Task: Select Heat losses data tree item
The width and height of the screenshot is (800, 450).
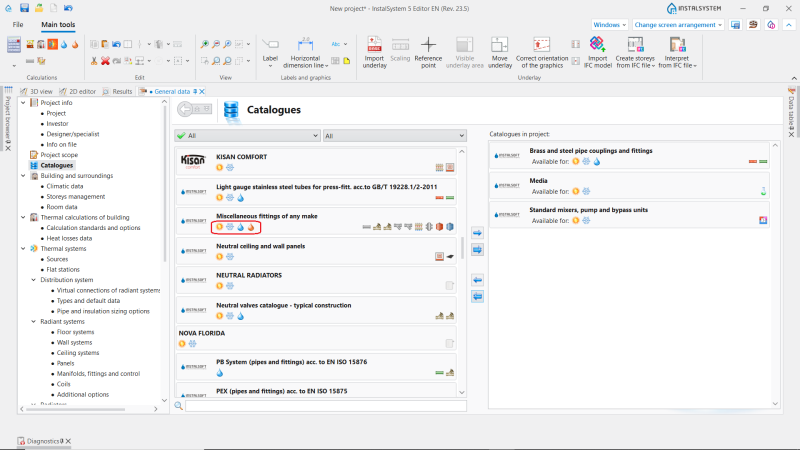Action: 69,238
